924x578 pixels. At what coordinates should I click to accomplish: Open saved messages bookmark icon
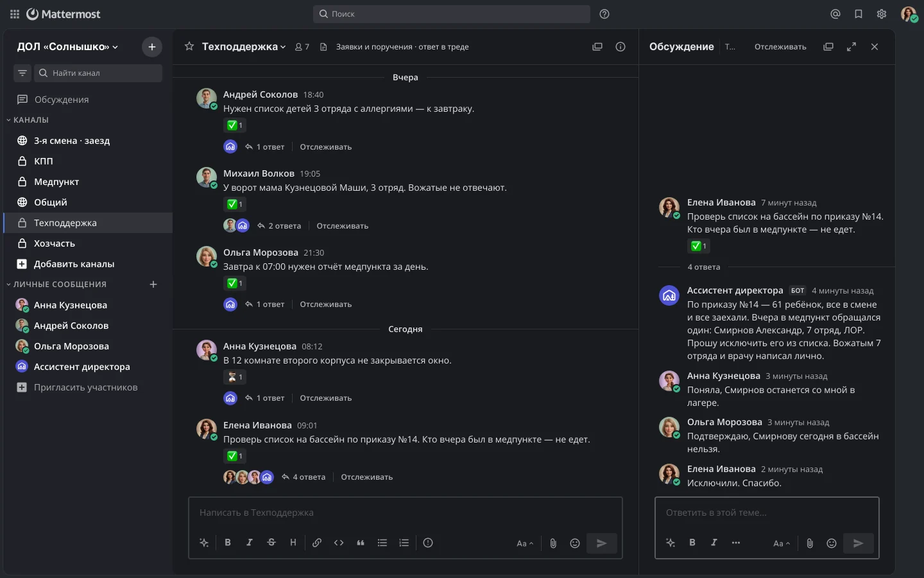pos(859,14)
